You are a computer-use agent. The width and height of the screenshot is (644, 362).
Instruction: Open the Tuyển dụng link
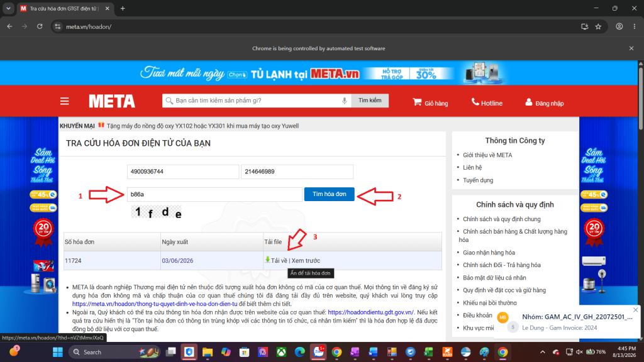point(478,180)
